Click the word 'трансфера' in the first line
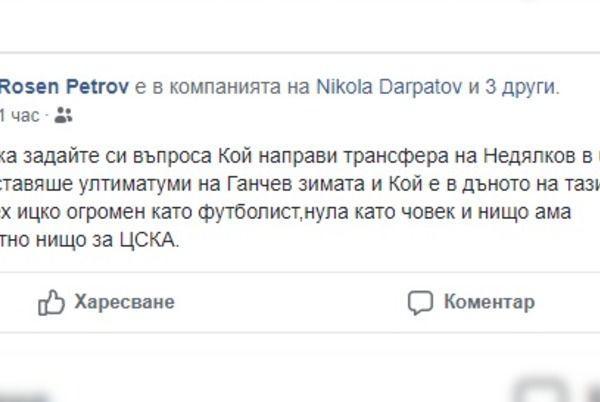Image resolution: width=600 pixels, height=402 pixels. (x=396, y=156)
